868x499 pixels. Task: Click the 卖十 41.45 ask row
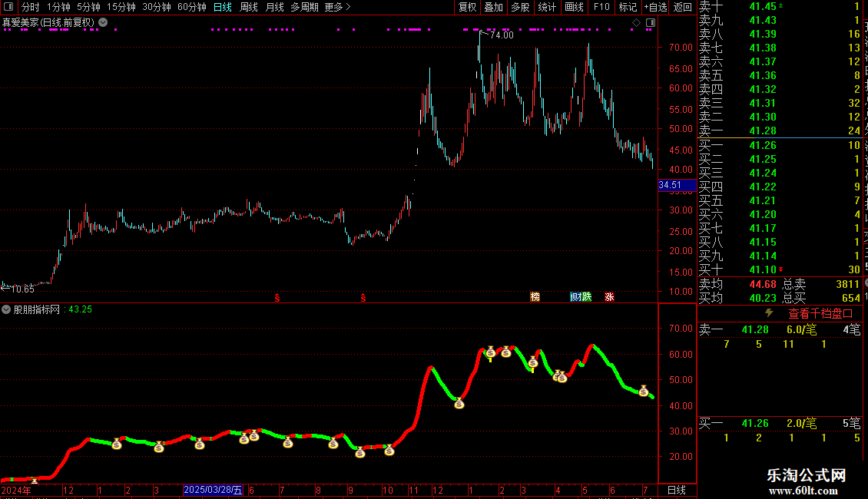click(780, 7)
